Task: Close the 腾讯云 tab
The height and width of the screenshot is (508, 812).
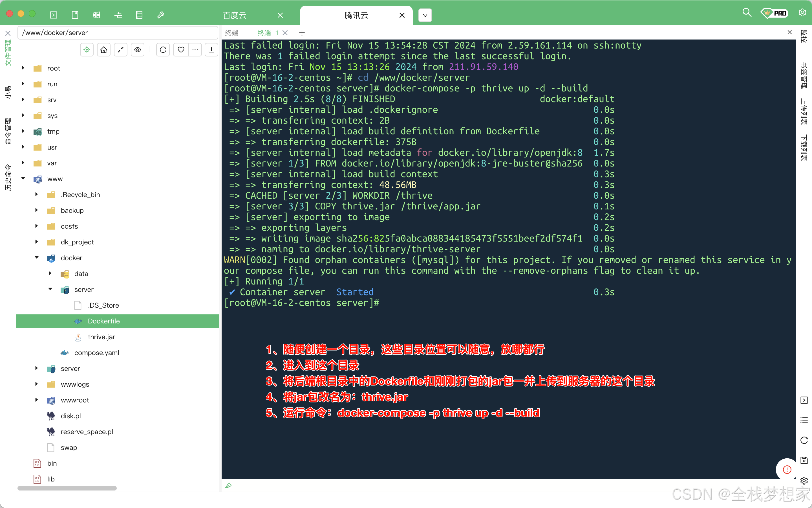Action: click(x=402, y=15)
